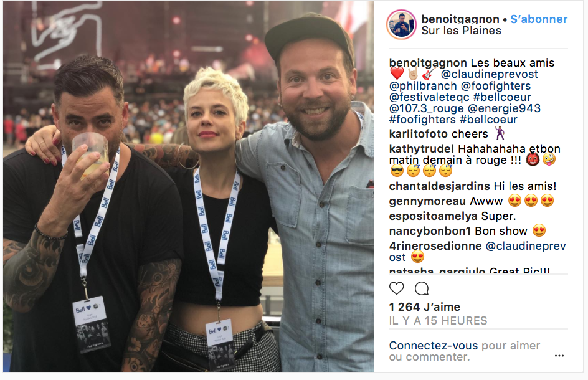Screen dimensions: 588x380
Task: Open the @claudineprevost mention in caption
Action: (x=490, y=74)
